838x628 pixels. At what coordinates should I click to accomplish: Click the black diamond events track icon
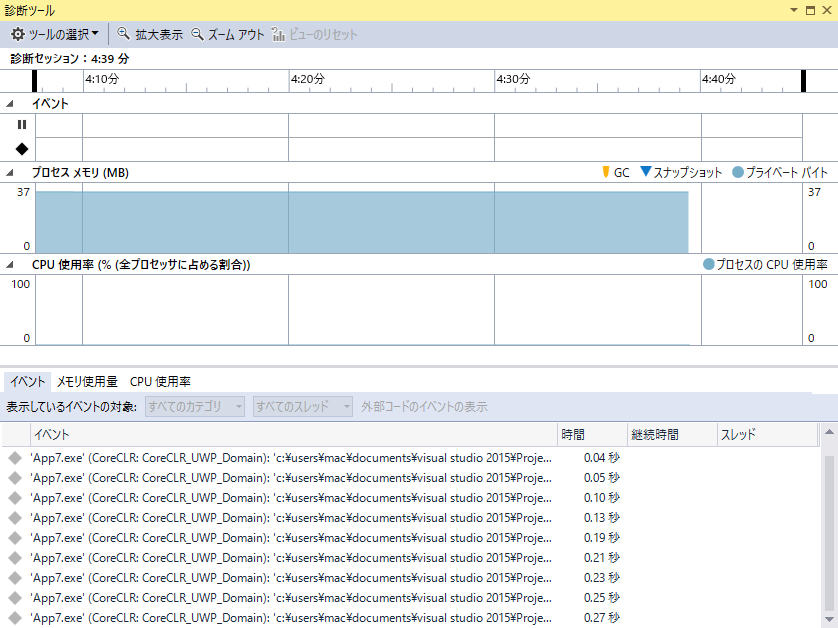coord(22,149)
